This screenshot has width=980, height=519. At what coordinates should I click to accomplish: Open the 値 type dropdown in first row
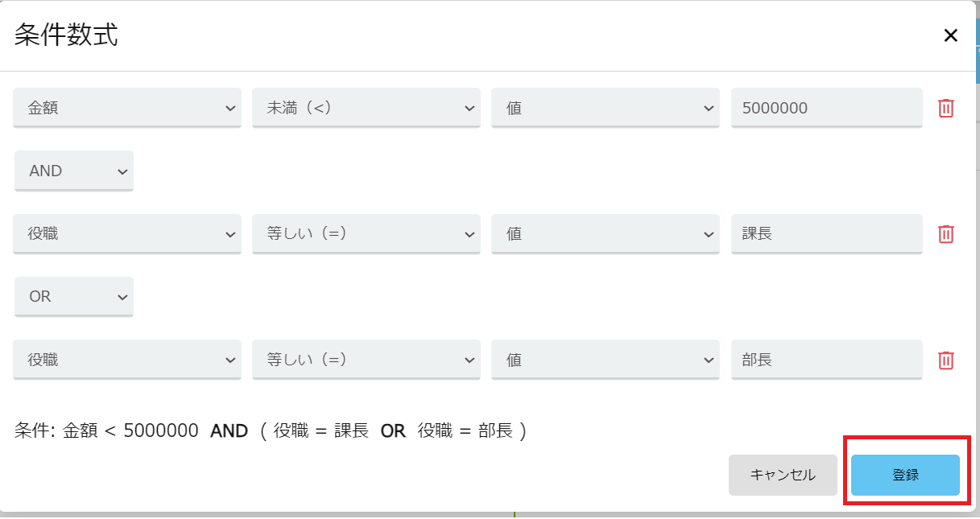click(x=606, y=108)
